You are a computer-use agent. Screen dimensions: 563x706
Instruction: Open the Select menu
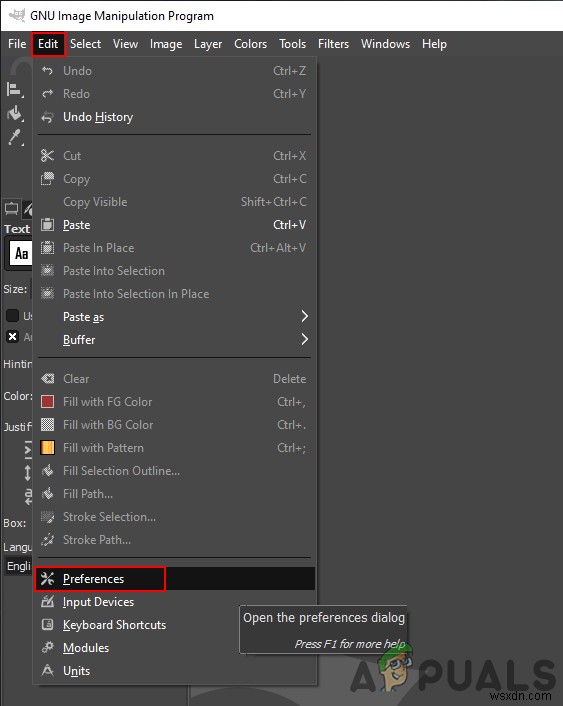pos(85,44)
